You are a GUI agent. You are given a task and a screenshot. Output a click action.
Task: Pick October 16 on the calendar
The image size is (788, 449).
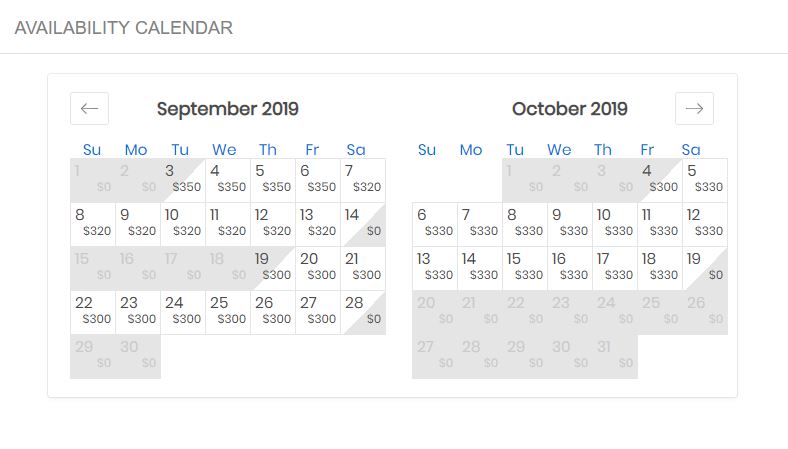tap(569, 269)
